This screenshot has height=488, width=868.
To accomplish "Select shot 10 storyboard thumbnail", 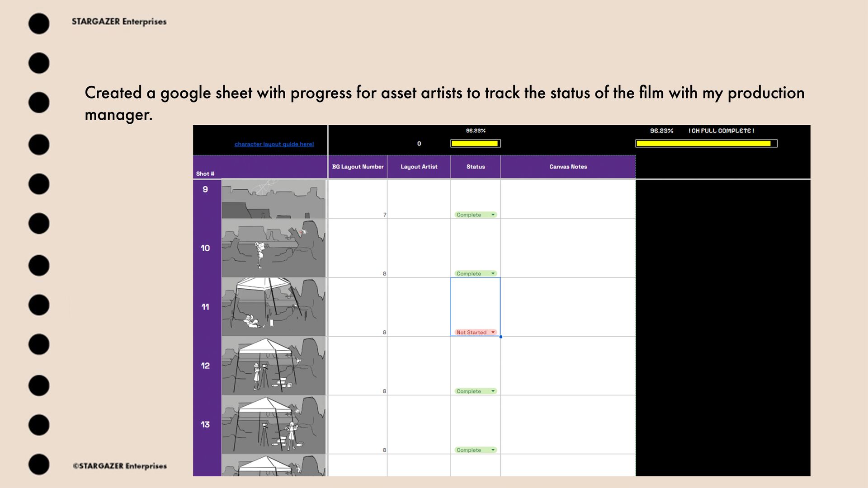I will 273,248.
